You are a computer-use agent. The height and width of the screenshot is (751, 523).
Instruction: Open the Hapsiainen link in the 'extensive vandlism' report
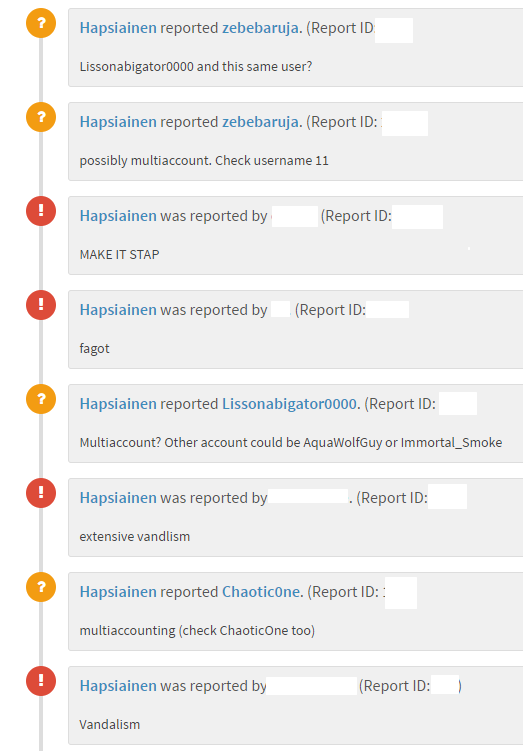click(118, 498)
